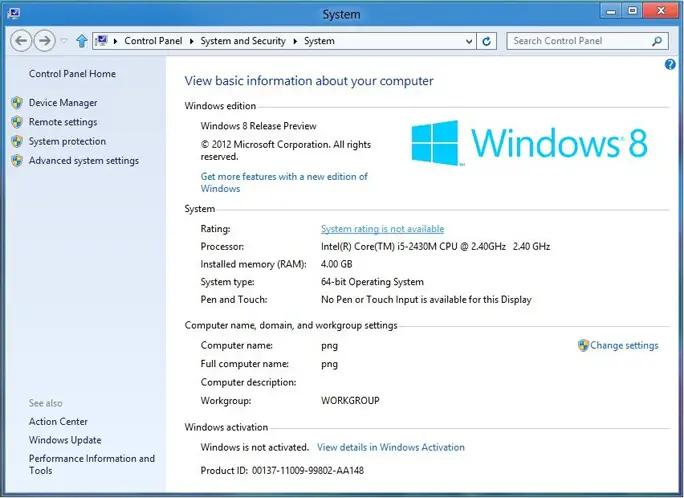Click Windows is not activated text

(255, 447)
